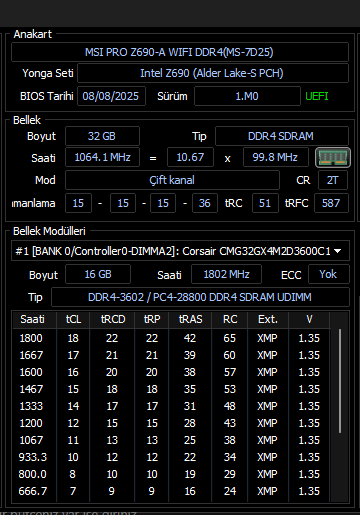Image resolution: width=360 pixels, height=515 pixels.
Task: Select the 1800 row in the timing table
Action: coord(171,338)
